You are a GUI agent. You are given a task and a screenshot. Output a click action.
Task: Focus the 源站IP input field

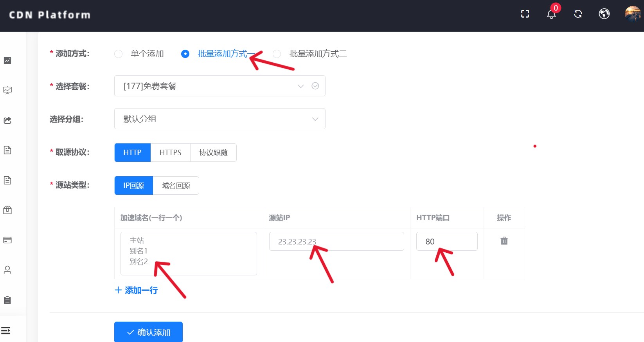click(x=336, y=241)
